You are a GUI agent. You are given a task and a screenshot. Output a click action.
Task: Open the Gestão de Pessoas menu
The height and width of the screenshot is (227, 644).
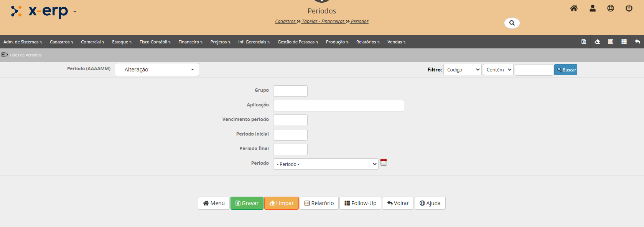[x=298, y=42]
